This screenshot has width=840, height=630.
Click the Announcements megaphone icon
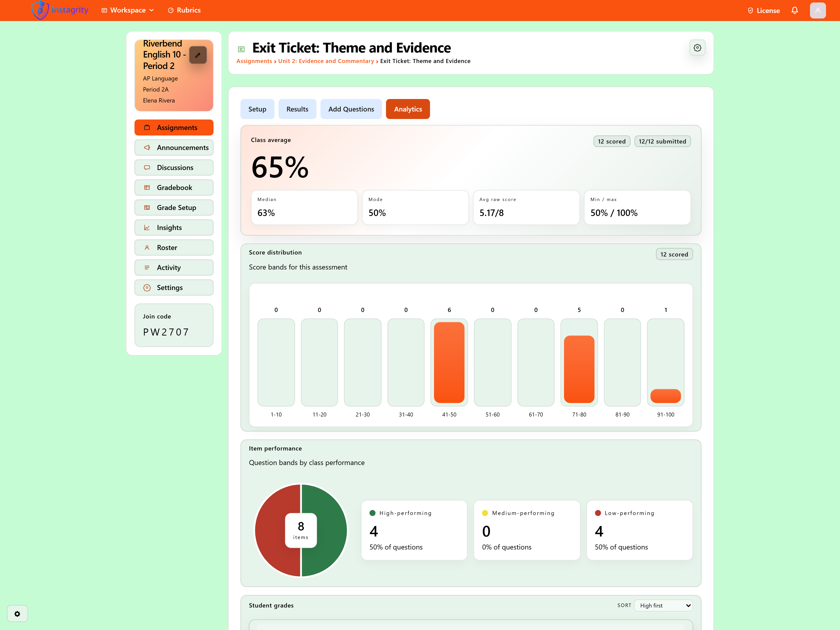[x=147, y=147]
